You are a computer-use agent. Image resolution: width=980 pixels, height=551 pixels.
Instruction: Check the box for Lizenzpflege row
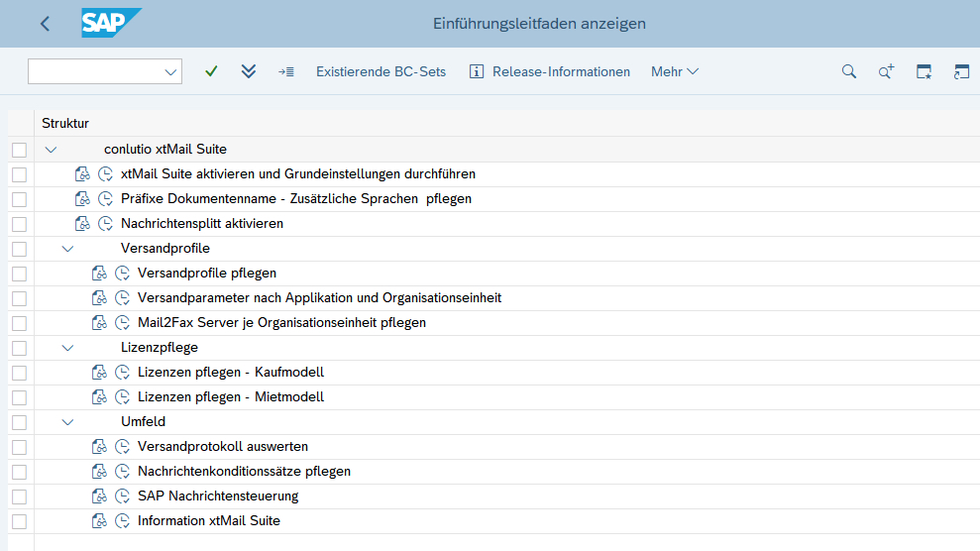[x=20, y=348]
